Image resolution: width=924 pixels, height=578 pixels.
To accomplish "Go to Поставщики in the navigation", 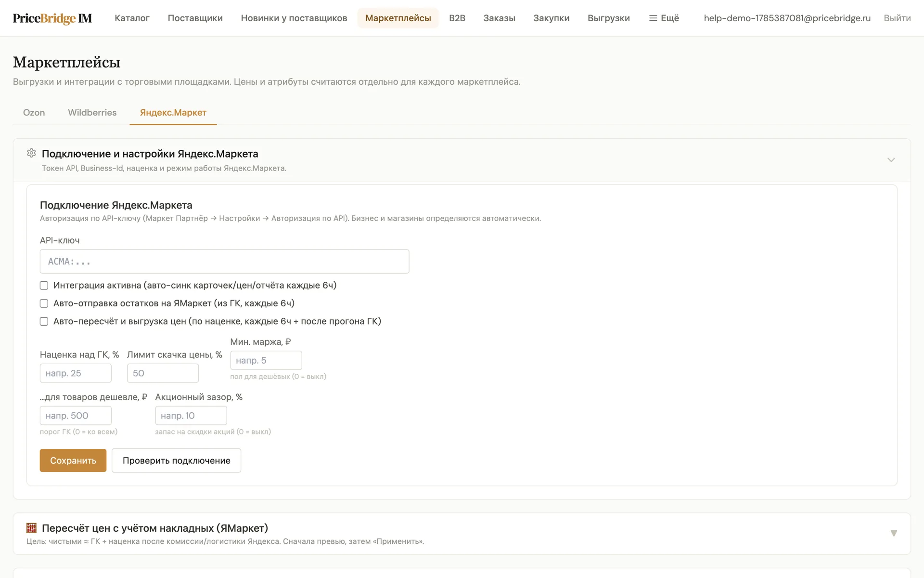I will [x=195, y=18].
